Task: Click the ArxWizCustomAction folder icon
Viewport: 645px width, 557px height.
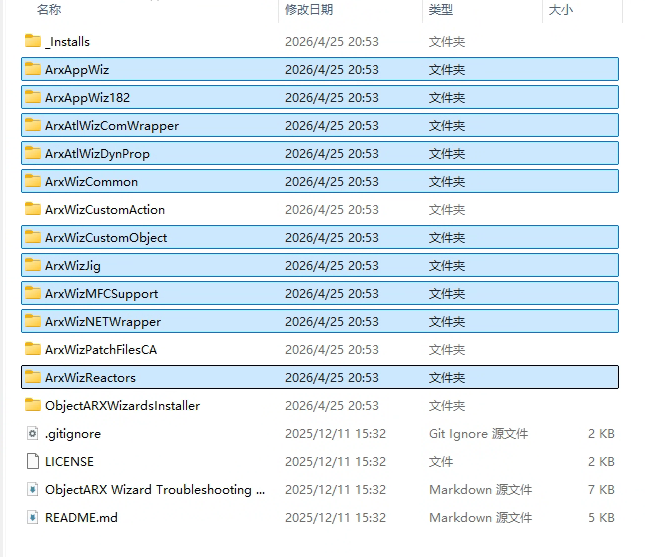Action: tap(32, 209)
